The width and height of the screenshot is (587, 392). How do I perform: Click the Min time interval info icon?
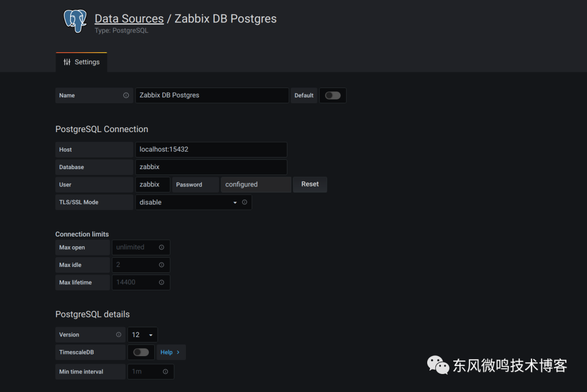(165, 371)
